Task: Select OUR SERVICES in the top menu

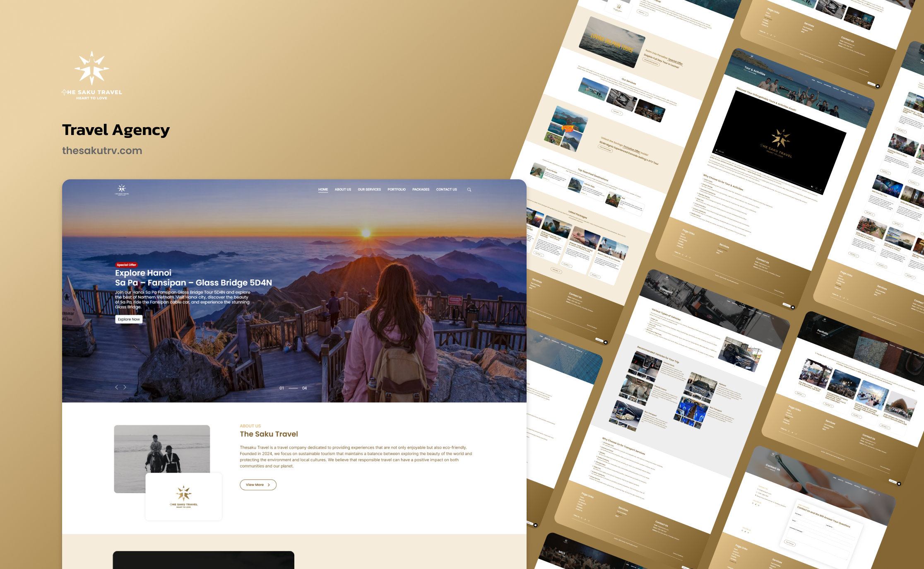Action: 369,190
